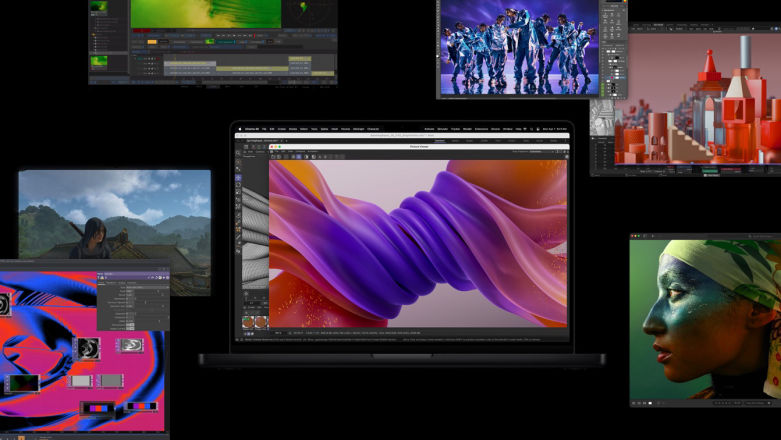781x440 pixels.
Task: Click the painted face portrait in the viewer window
Action: click(x=705, y=319)
